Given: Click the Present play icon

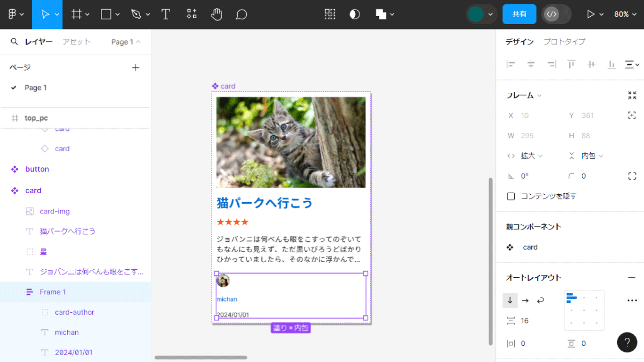Looking at the screenshot, I should pos(591,14).
